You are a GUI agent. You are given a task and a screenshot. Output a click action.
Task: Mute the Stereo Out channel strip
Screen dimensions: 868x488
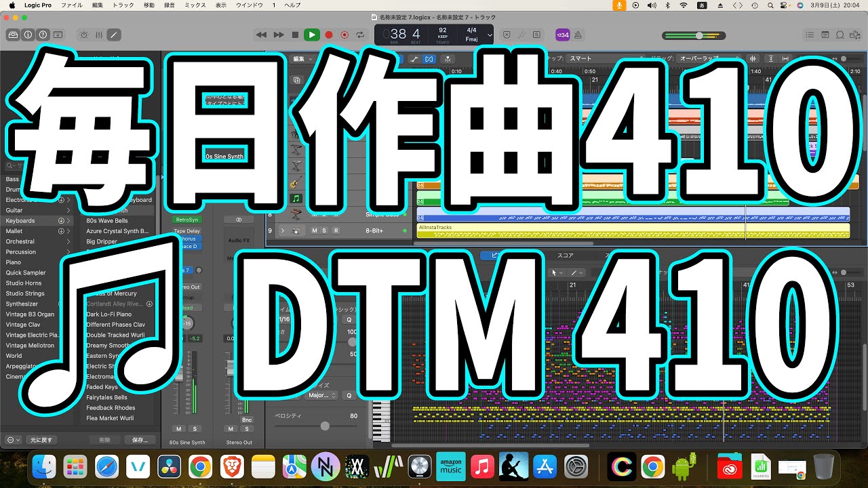pyautogui.click(x=231, y=429)
